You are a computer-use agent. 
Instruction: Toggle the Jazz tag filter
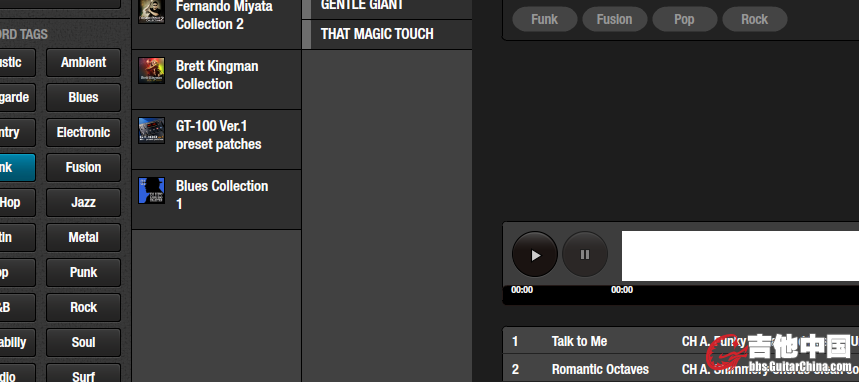[x=83, y=202]
